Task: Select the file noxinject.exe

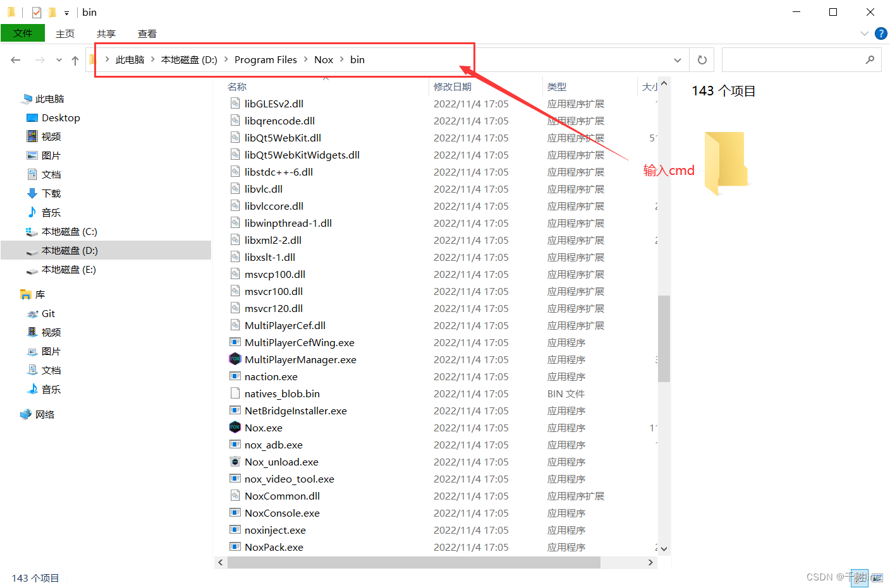Action: [275, 530]
